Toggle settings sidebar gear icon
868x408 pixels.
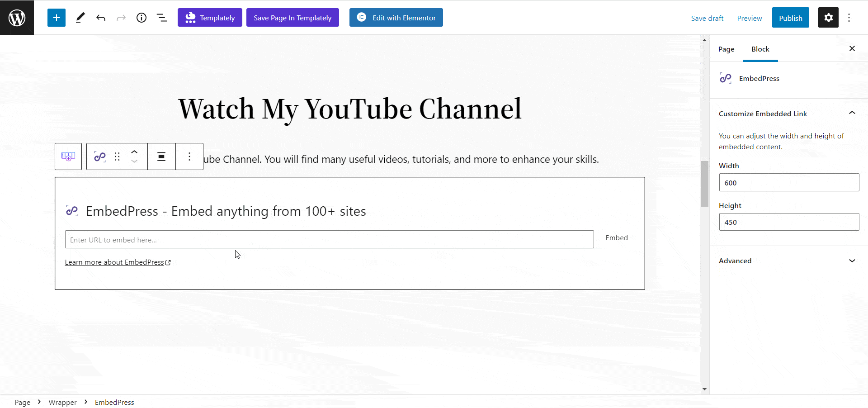828,18
